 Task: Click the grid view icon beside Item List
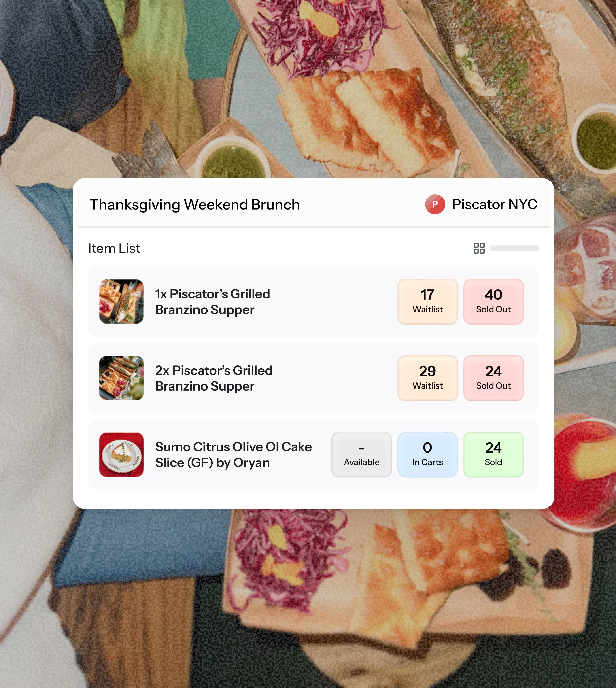(x=479, y=248)
